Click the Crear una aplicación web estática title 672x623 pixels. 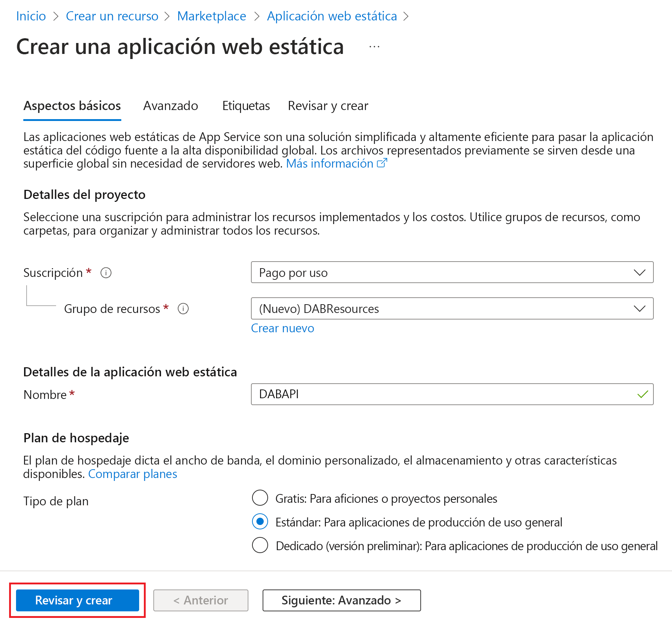180,47
